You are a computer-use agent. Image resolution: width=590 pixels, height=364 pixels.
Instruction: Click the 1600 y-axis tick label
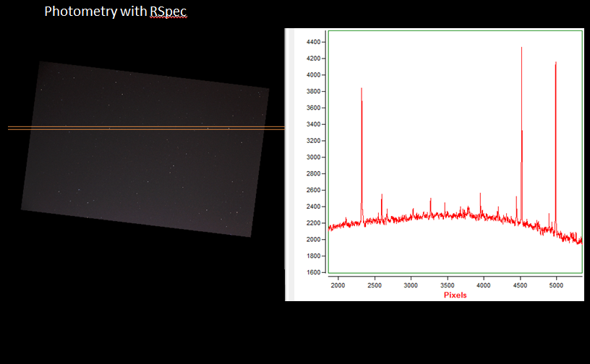312,272
